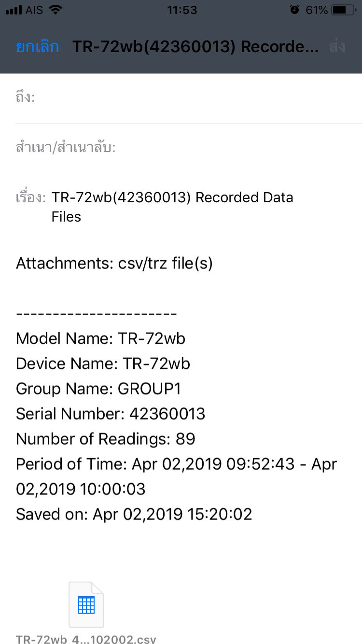Image resolution: width=362 pixels, height=644 pixels.
Task: Tap the Wi-Fi status icon
Action: 56,10
